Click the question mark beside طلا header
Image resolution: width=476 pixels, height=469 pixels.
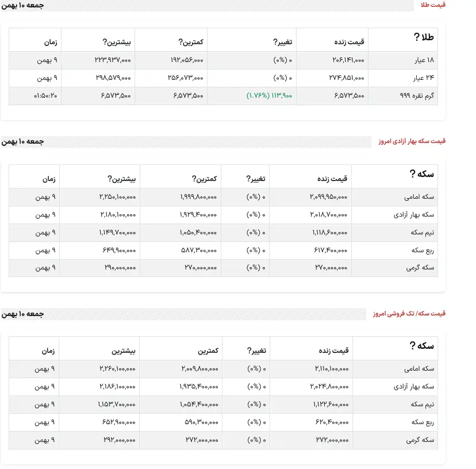tap(416, 38)
